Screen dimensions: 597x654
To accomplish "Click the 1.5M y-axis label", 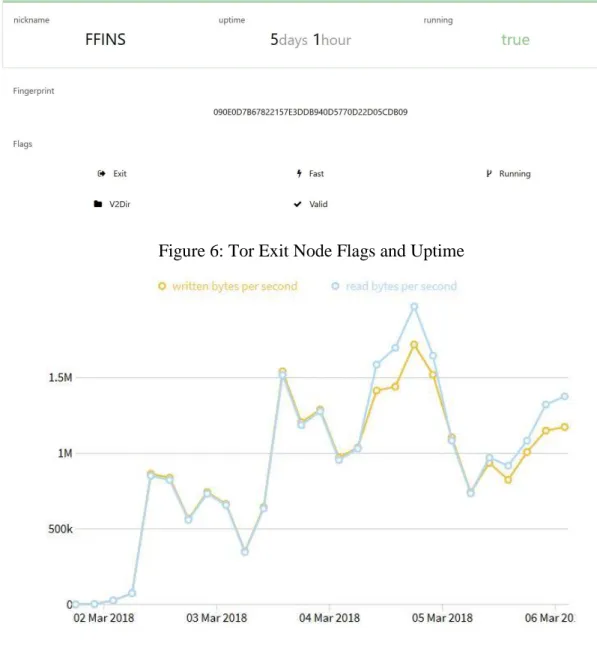I will (x=60, y=377).
